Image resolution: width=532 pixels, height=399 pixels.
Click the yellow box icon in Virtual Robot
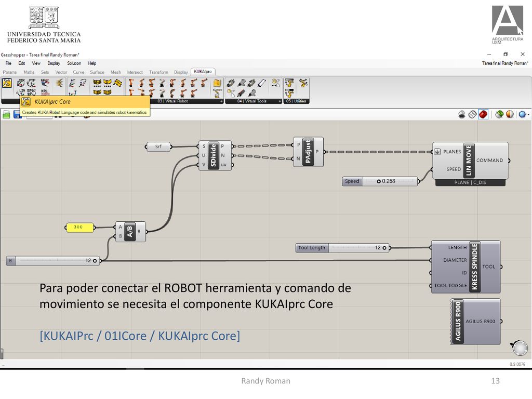(x=218, y=83)
